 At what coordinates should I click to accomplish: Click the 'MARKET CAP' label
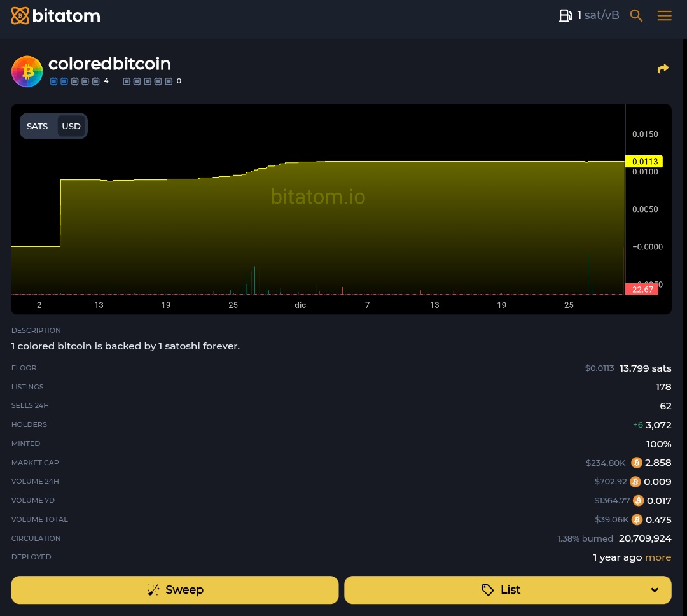[35, 463]
